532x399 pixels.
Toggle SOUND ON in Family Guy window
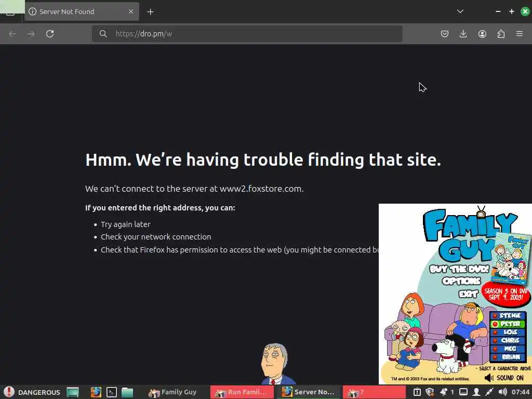pos(504,378)
